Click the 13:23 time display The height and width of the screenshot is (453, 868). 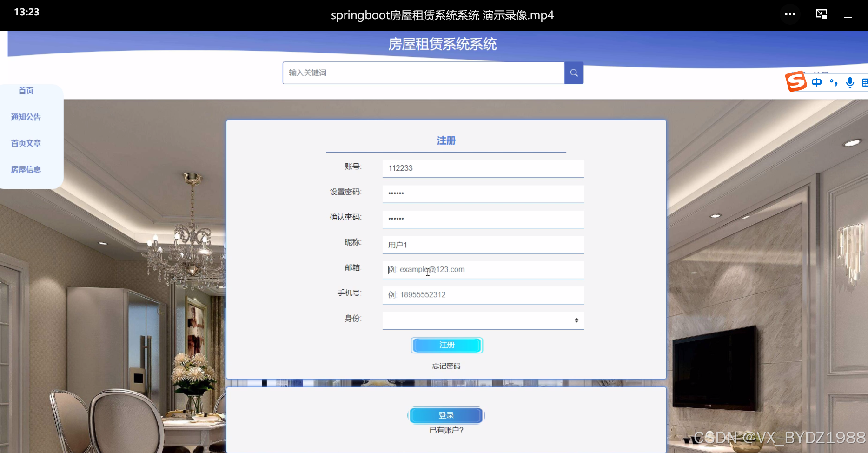(27, 12)
